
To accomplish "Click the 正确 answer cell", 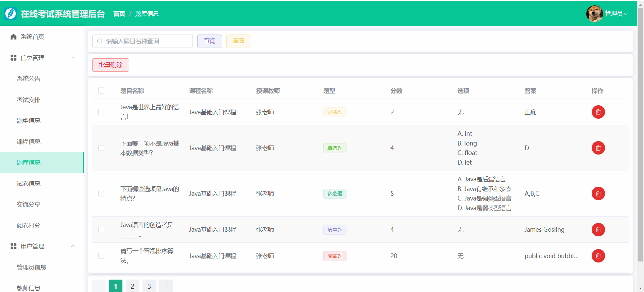I will click(x=530, y=112).
